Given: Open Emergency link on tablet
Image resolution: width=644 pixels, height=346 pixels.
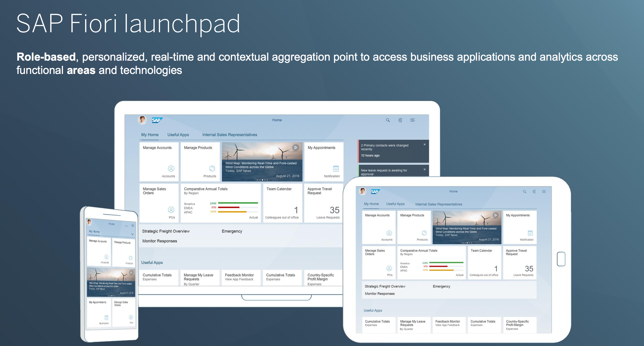Looking at the screenshot, I should pyautogui.click(x=441, y=286).
